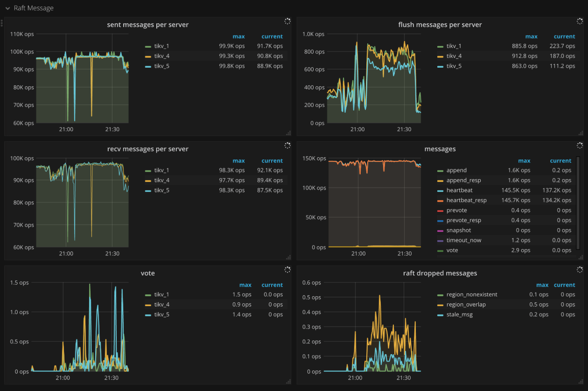Click the resize handle of recv messages panel
Screen dimensions: 588x391
(288, 257)
